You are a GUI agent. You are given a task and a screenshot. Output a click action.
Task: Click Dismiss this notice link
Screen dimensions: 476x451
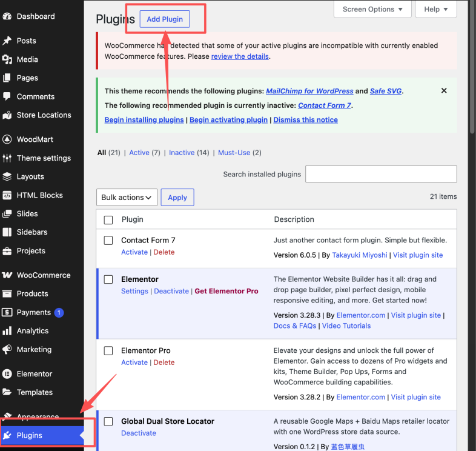(306, 120)
